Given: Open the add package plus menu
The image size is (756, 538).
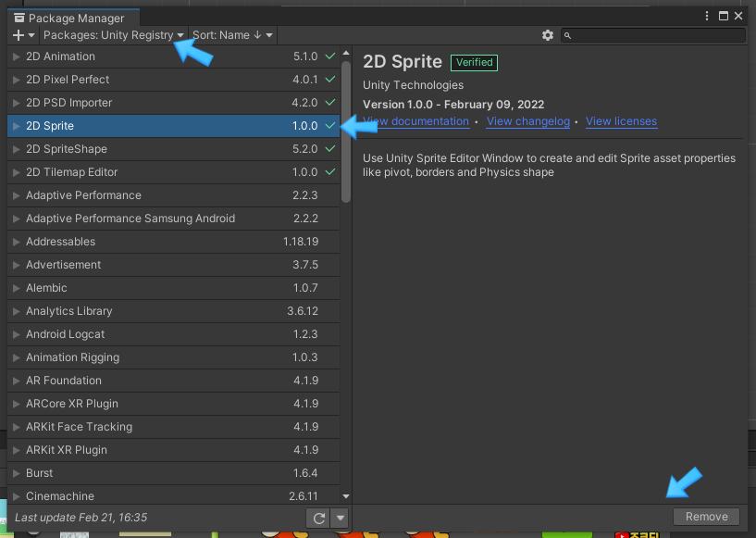Looking at the screenshot, I should pyautogui.click(x=23, y=35).
